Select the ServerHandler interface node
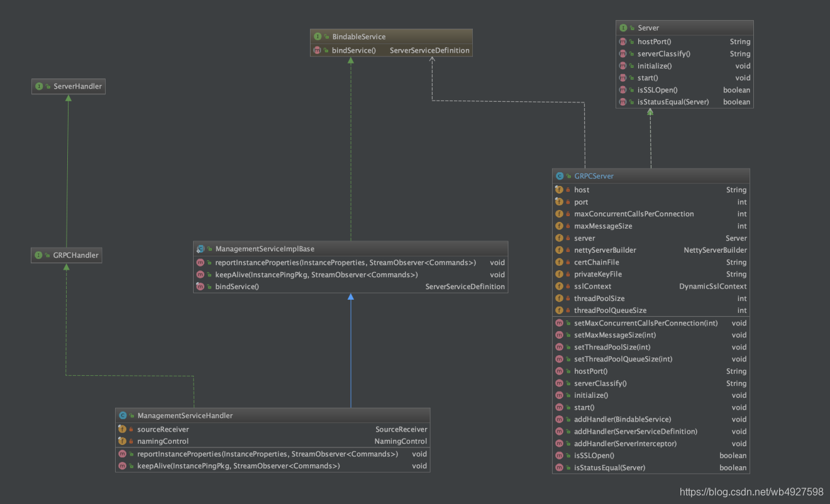This screenshot has height=504, width=830. (69, 86)
